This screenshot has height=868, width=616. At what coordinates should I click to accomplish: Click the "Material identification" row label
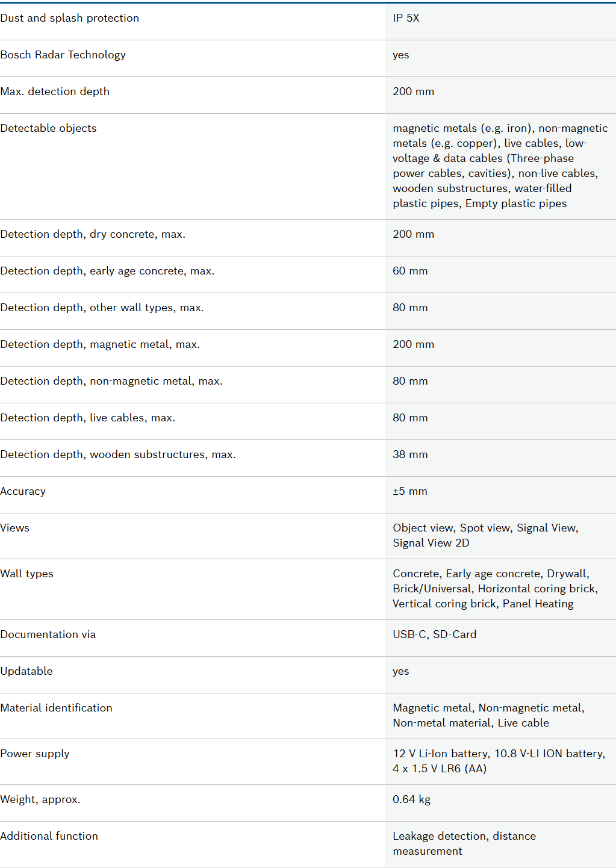pyautogui.click(x=57, y=708)
